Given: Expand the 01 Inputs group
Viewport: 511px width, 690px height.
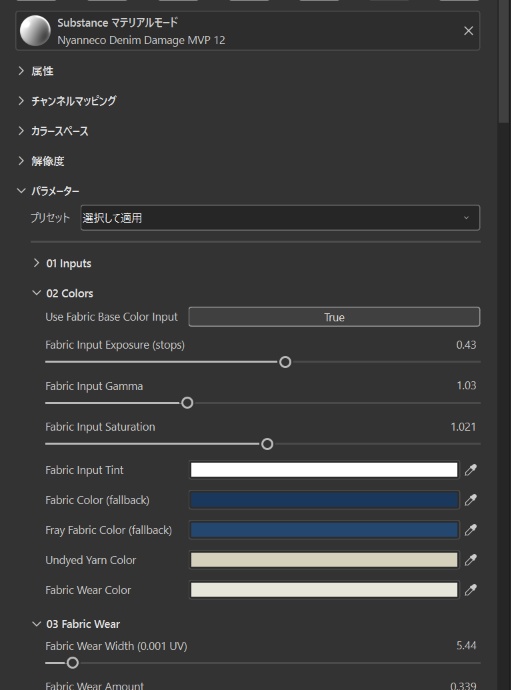Looking at the screenshot, I should [37, 263].
